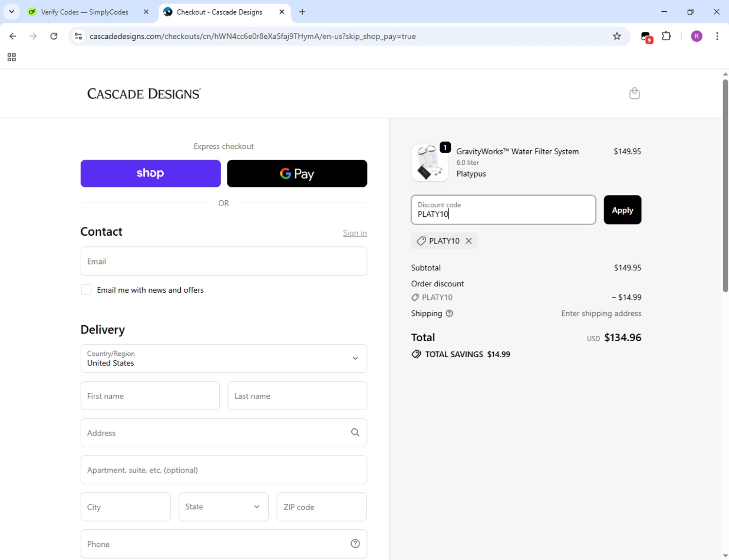Click the scroll down arrow
The image size is (729, 560).
coord(725,555)
